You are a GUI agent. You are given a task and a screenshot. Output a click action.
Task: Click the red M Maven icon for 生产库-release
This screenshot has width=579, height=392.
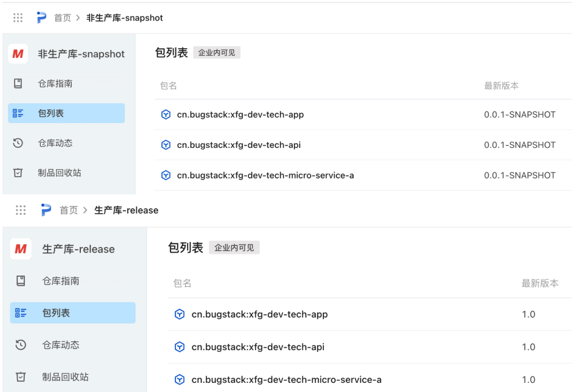[21, 249]
